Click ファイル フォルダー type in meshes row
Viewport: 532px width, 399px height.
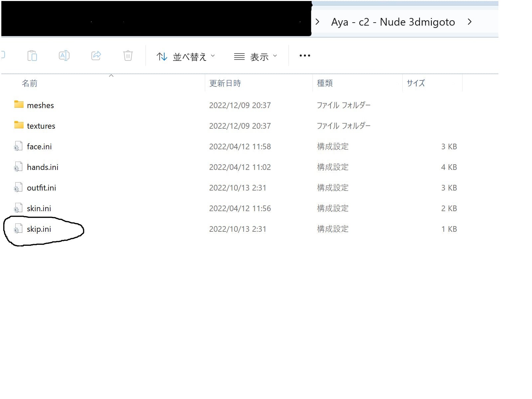343,105
